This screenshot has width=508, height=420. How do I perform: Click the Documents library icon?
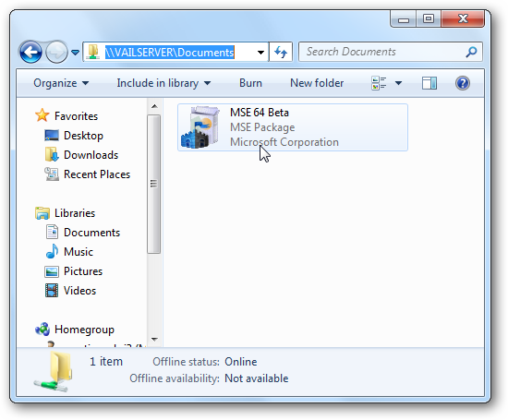[52, 233]
